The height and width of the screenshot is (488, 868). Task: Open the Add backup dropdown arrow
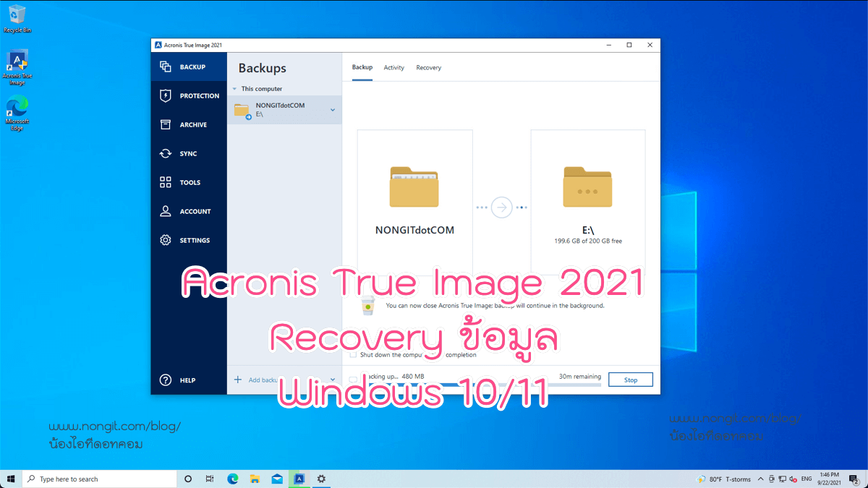pyautogui.click(x=333, y=379)
